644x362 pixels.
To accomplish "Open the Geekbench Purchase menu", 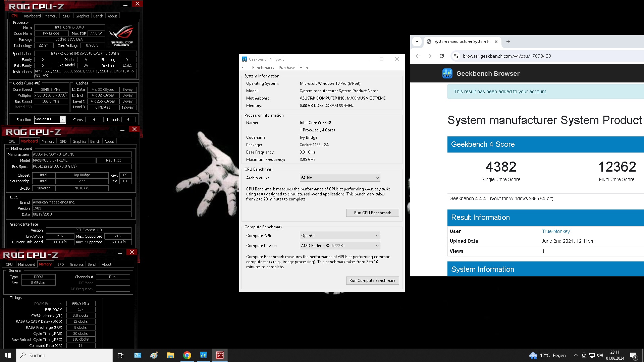I will (287, 68).
